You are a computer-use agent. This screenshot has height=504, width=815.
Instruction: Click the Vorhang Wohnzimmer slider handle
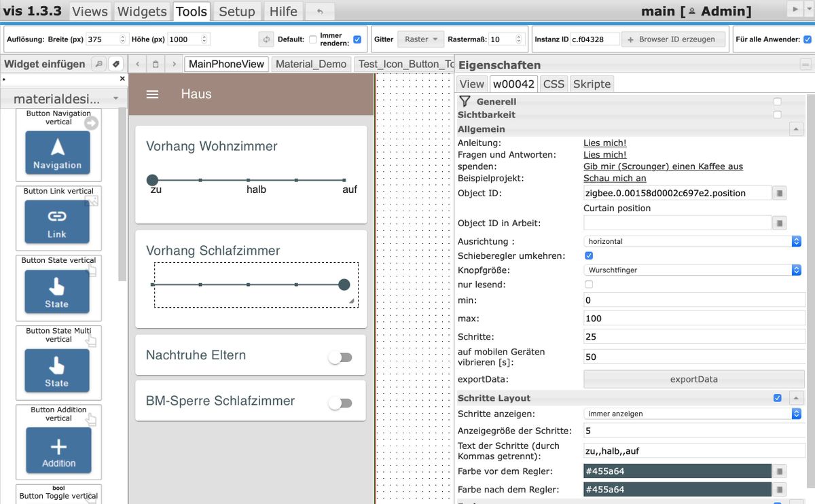[153, 180]
